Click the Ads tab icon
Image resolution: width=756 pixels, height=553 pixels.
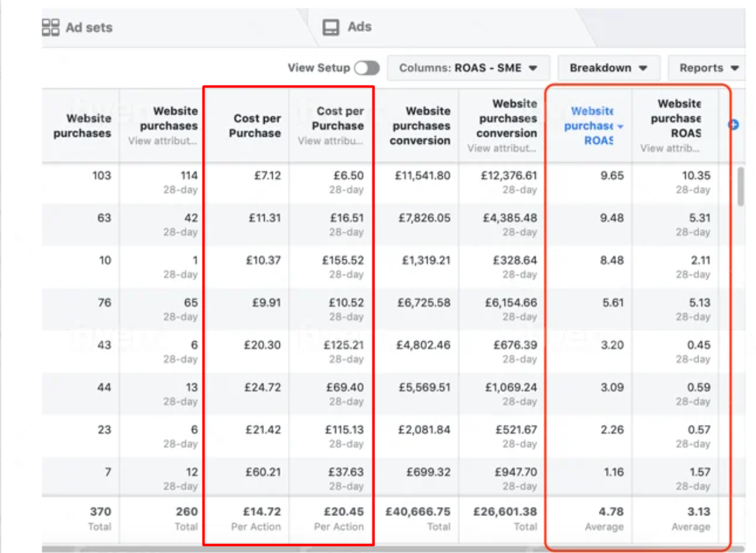pyautogui.click(x=330, y=27)
